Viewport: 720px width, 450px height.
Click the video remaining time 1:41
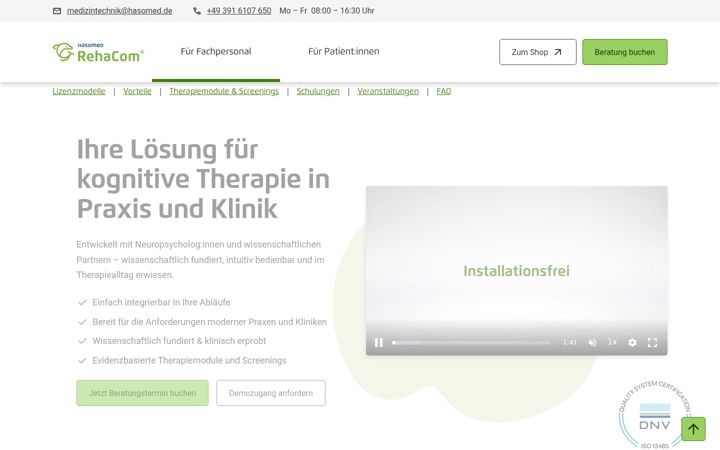tap(569, 343)
